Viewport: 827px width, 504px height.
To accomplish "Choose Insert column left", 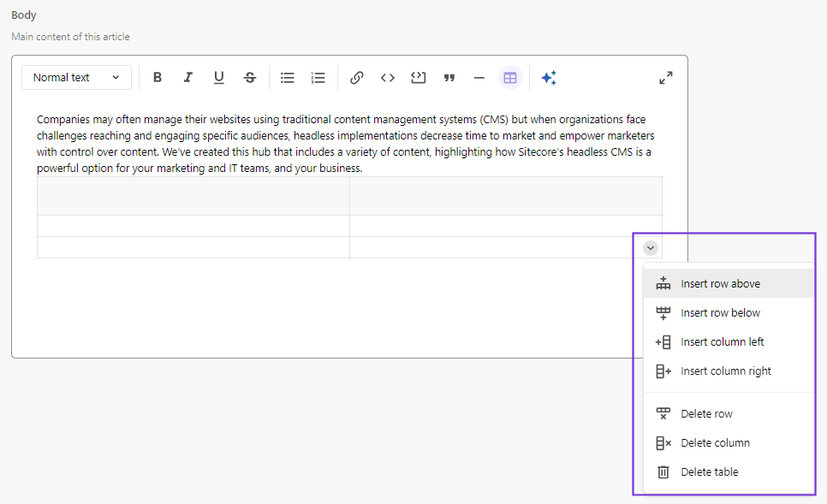I will click(x=729, y=341).
